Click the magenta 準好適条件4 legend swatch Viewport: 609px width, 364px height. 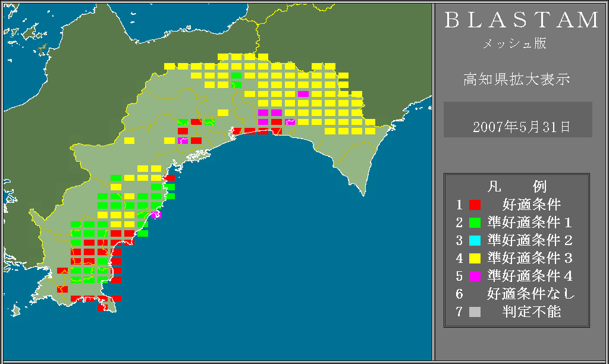point(475,277)
